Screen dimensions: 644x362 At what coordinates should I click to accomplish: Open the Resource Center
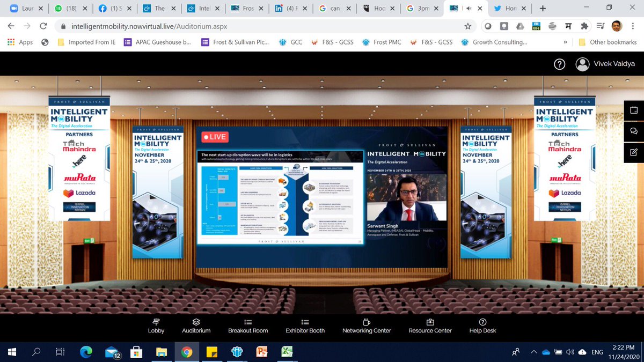pos(430,326)
